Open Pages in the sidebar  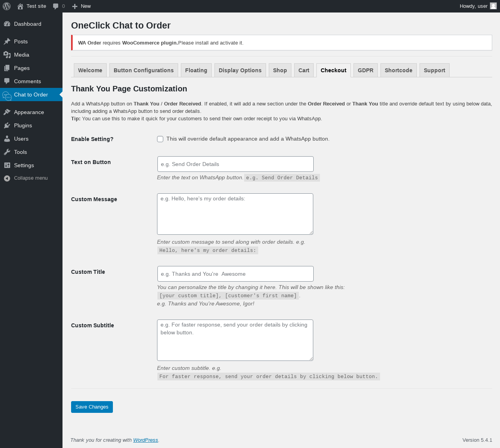point(31,68)
